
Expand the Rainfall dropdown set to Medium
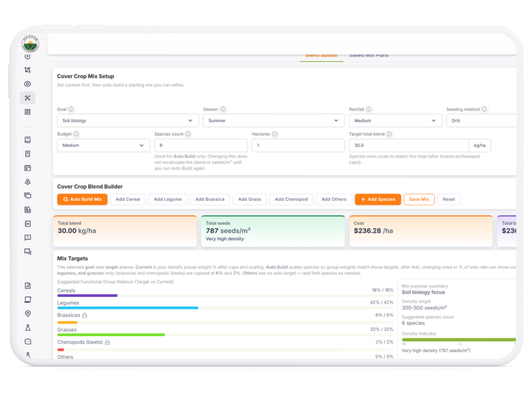tap(396, 120)
